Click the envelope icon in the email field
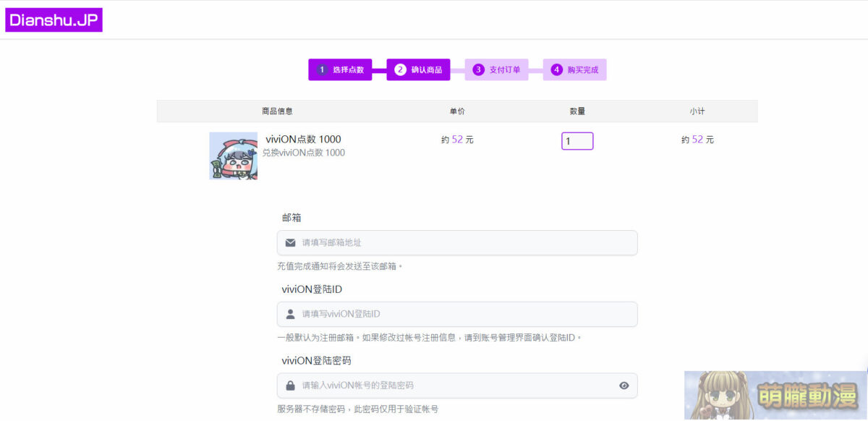 [292, 242]
